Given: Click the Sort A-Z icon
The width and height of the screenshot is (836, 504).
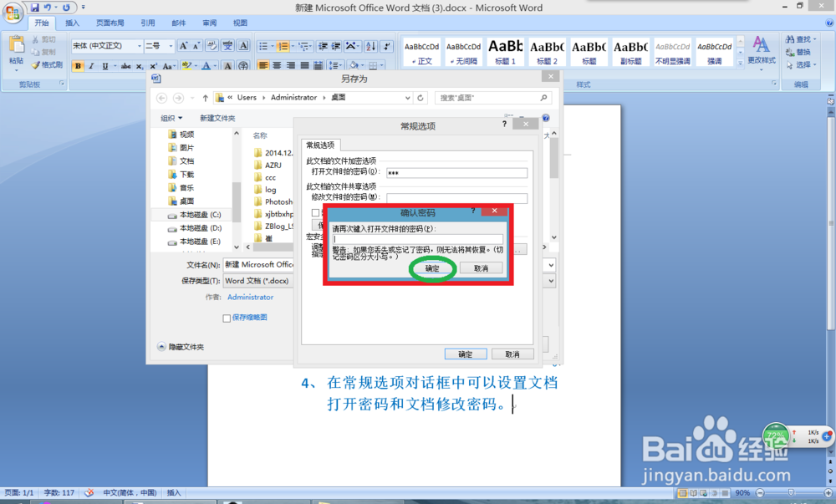Looking at the screenshot, I should 371,46.
